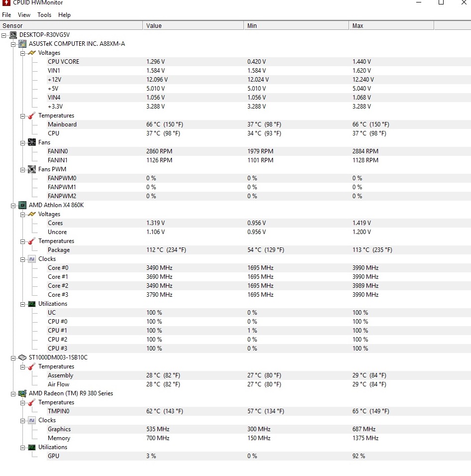
Task: Collapse the AMD Athlon X4 860K node
Action: tap(13, 206)
